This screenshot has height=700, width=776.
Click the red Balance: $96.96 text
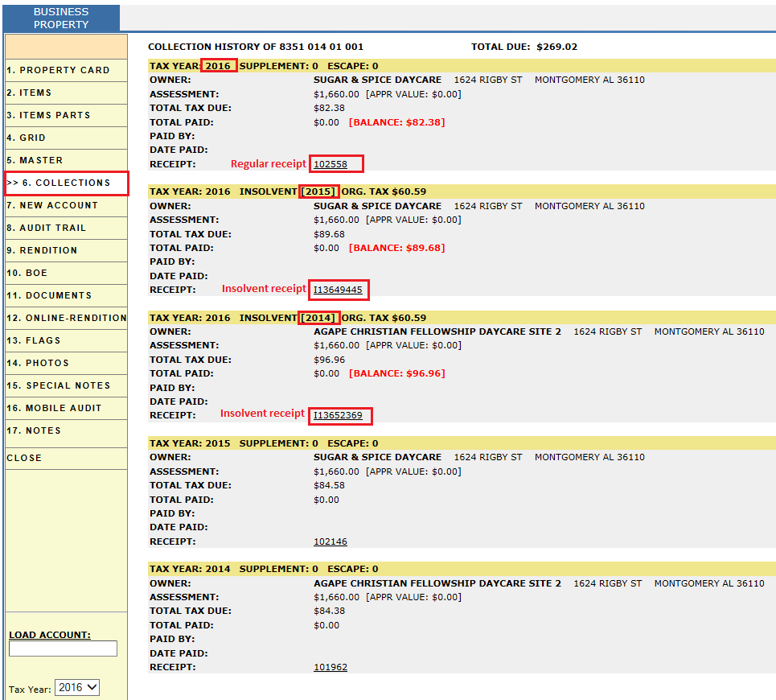(x=397, y=374)
